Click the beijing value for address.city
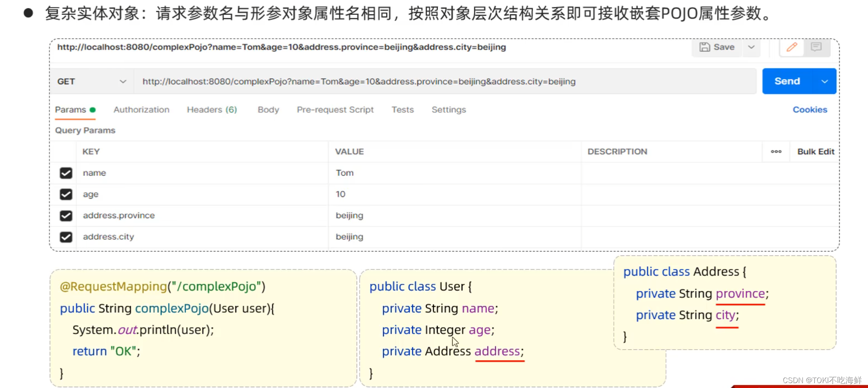Viewport: 868px width, 388px height. (x=455, y=237)
